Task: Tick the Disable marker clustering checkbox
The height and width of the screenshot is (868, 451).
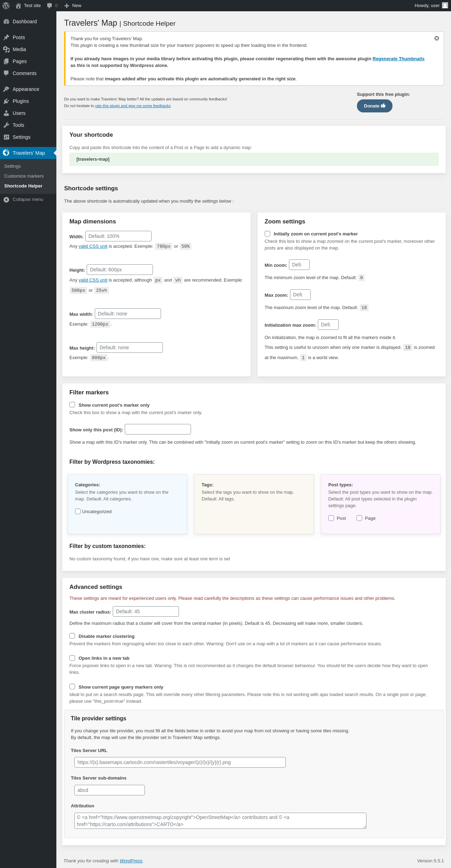Action: coord(72,636)
